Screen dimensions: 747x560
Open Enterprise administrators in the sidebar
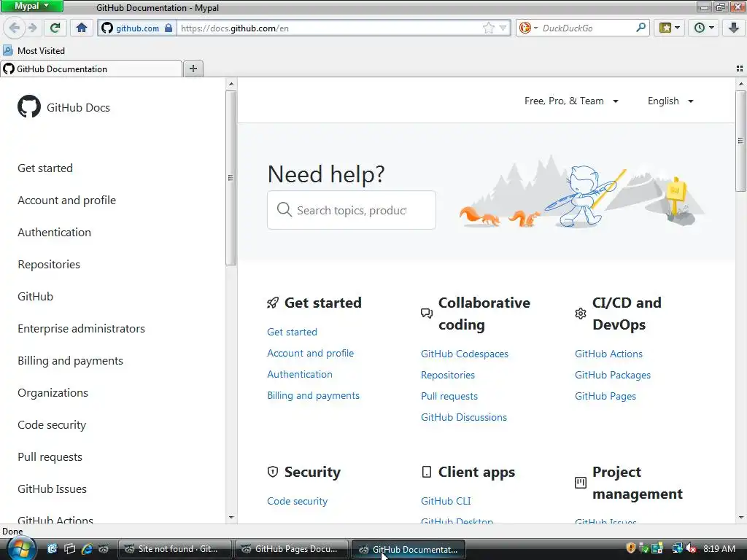pyautogui.click(x=81, y=329)
